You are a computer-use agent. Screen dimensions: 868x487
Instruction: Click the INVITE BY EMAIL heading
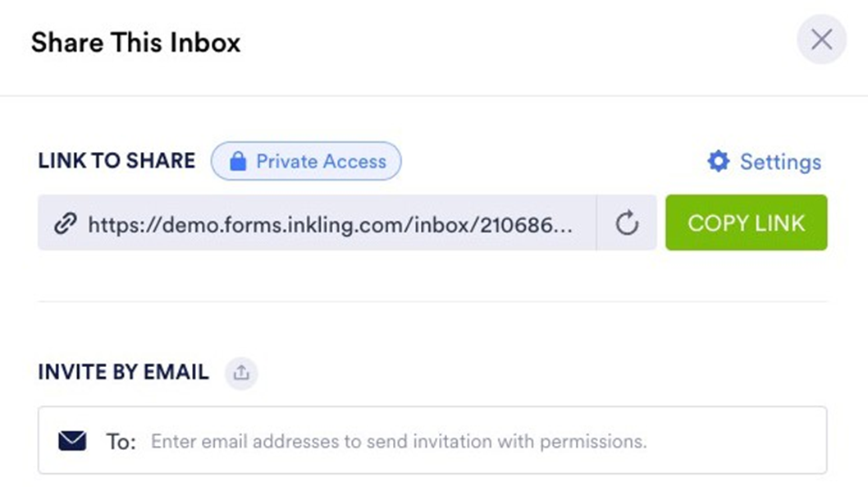[123, 372]
